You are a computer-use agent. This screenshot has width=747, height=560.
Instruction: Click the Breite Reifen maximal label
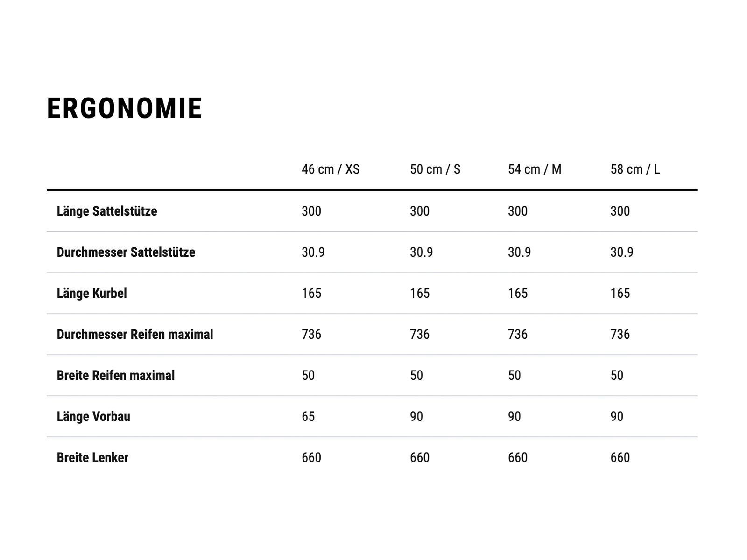click(116, 375)
